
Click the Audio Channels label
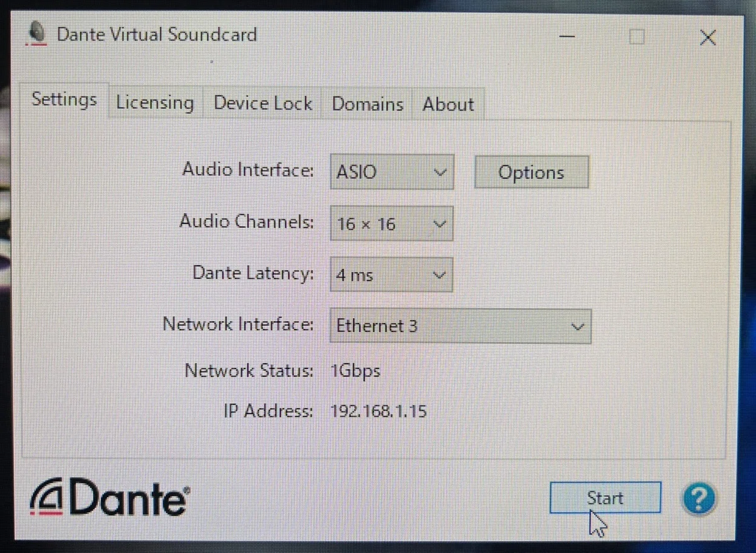[246, 221]
